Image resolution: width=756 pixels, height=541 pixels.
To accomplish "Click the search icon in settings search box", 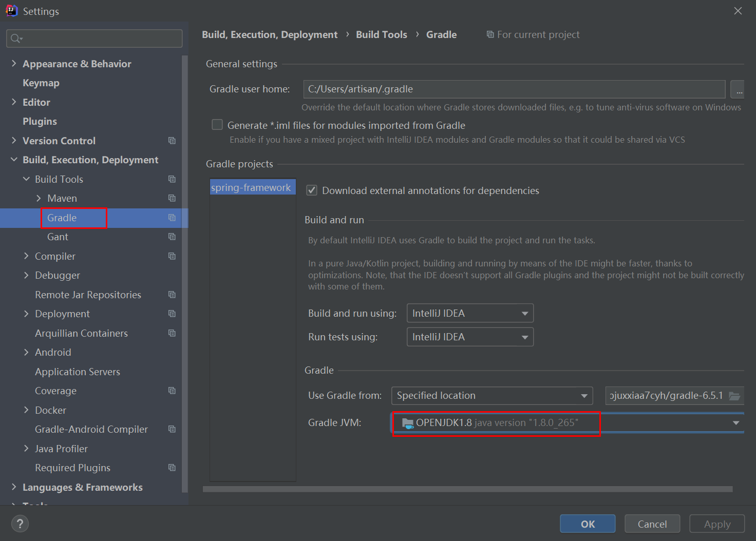I will click(16, 38).
